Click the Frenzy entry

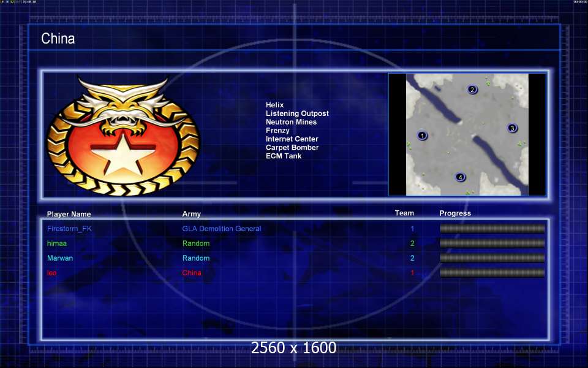point(277,131)
